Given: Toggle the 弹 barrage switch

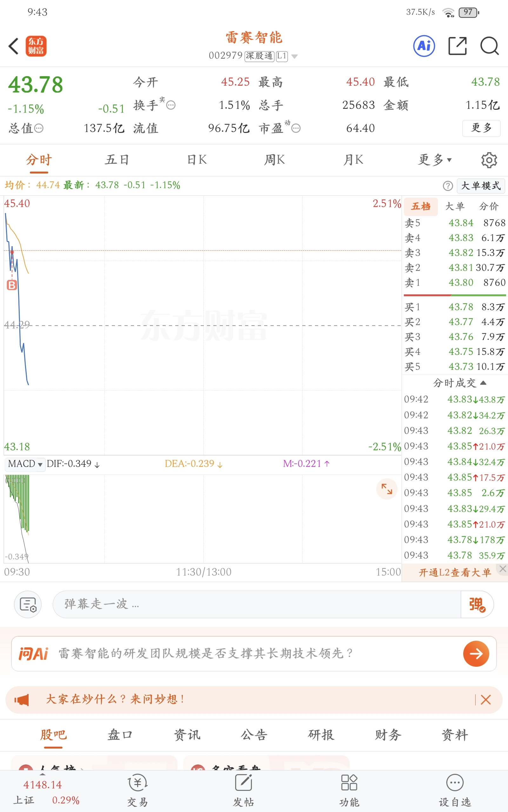Looking at the screenshot, I should (477, 604).
